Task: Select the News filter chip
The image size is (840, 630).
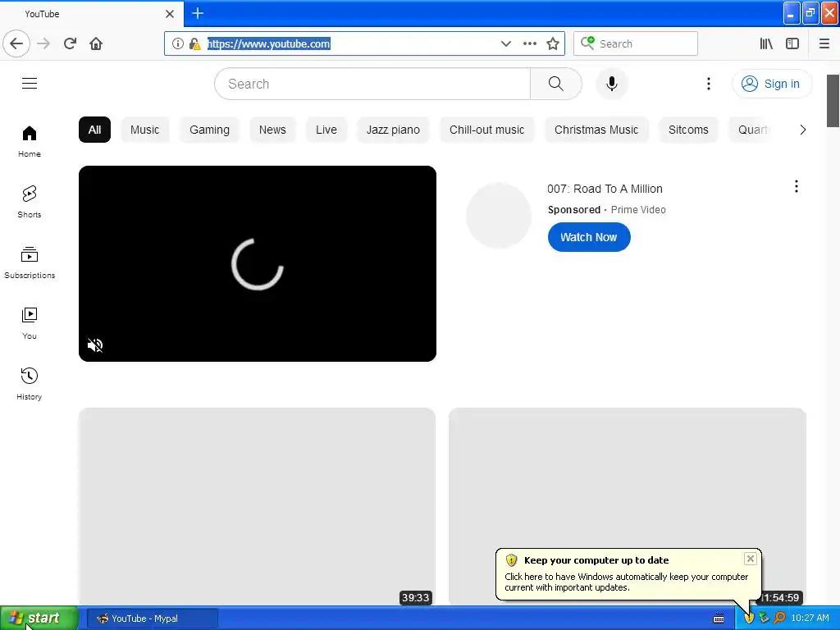Action: [272, 130]
